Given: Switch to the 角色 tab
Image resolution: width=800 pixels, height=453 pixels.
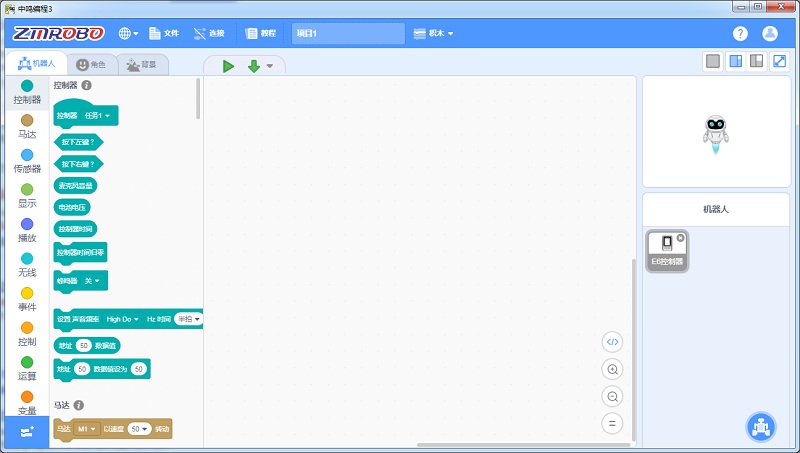Looking at the screenshot, I should pyautogui.click(x=91, y=64).
